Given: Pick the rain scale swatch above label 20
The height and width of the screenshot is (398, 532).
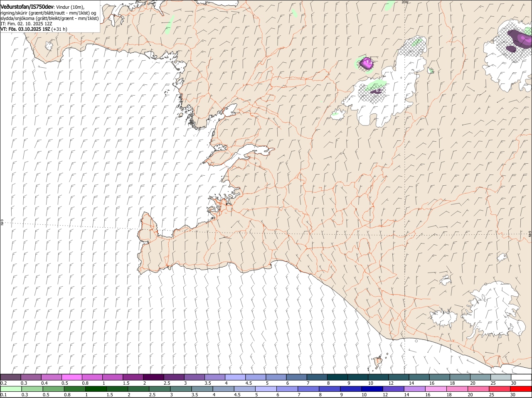Looking at the screenshot, I should (479, 389).
